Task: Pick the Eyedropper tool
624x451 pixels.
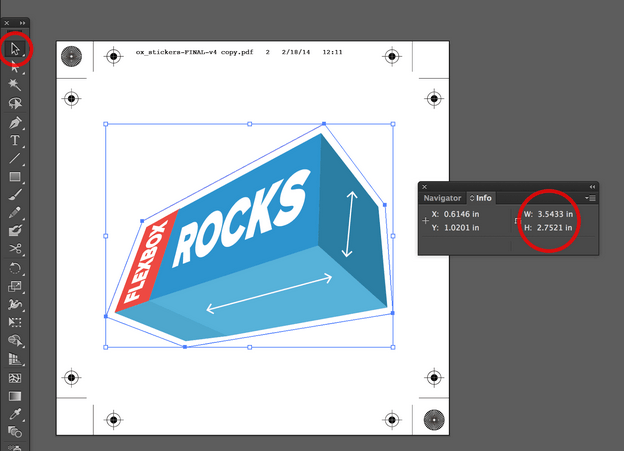Action: (x=15, y=414)
